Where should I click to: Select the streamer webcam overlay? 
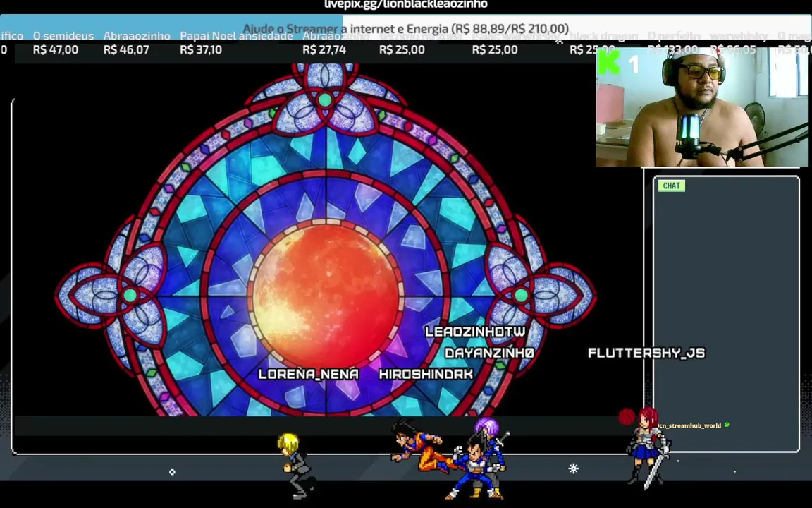point(702,107)
